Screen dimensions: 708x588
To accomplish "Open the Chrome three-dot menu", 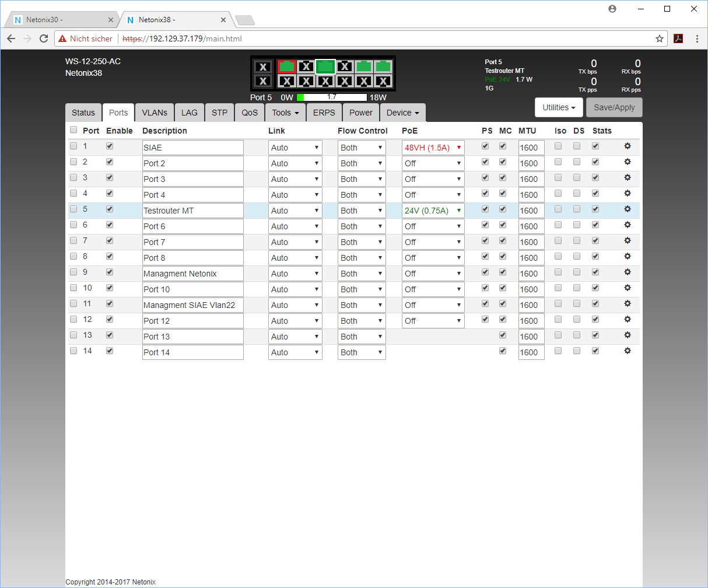I will point(698,38).
